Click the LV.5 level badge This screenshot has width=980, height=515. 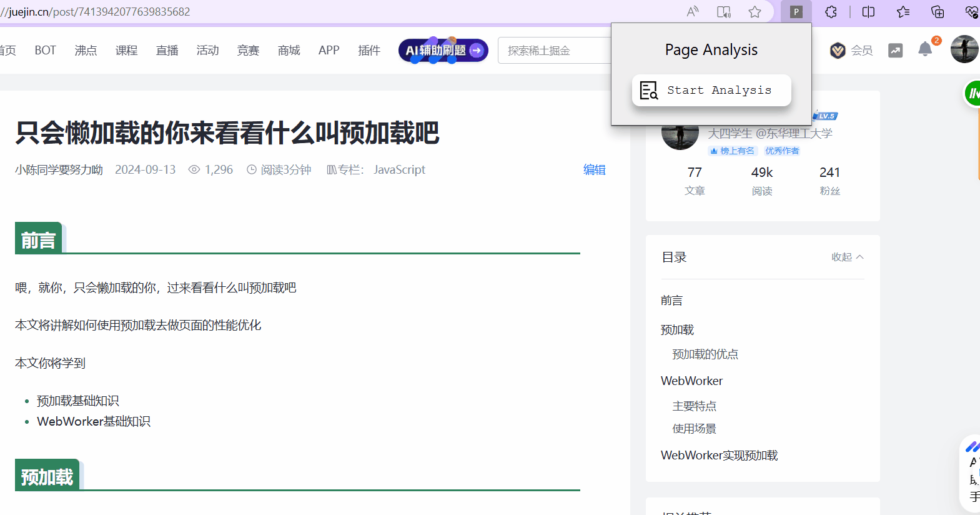click(x=825, y=116)
